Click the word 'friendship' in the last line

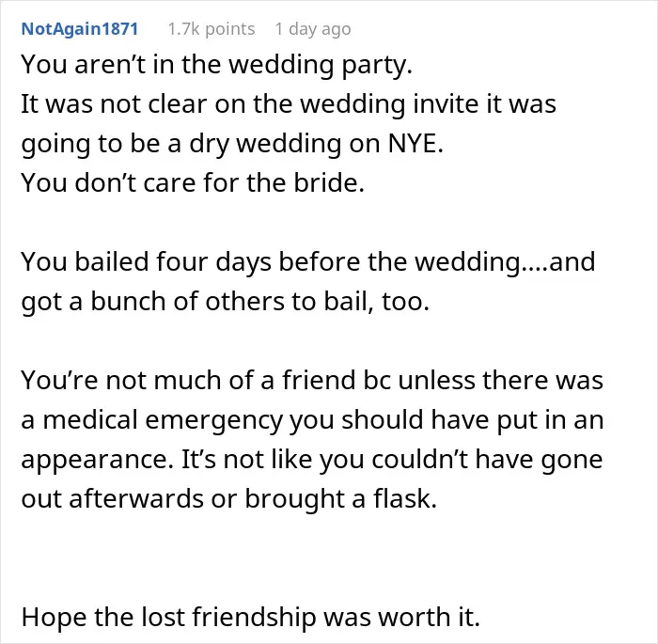(x=254, y=618)
